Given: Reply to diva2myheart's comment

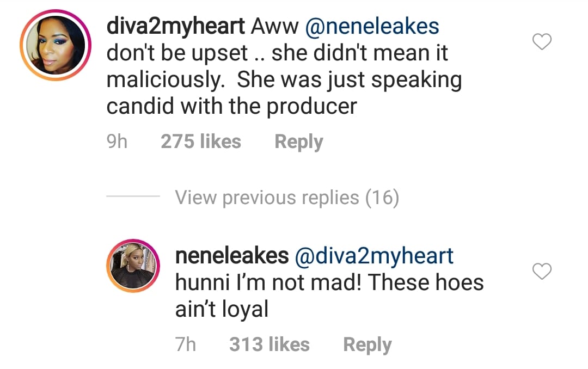Looking at the screenshot, I should tap(298, 142).
